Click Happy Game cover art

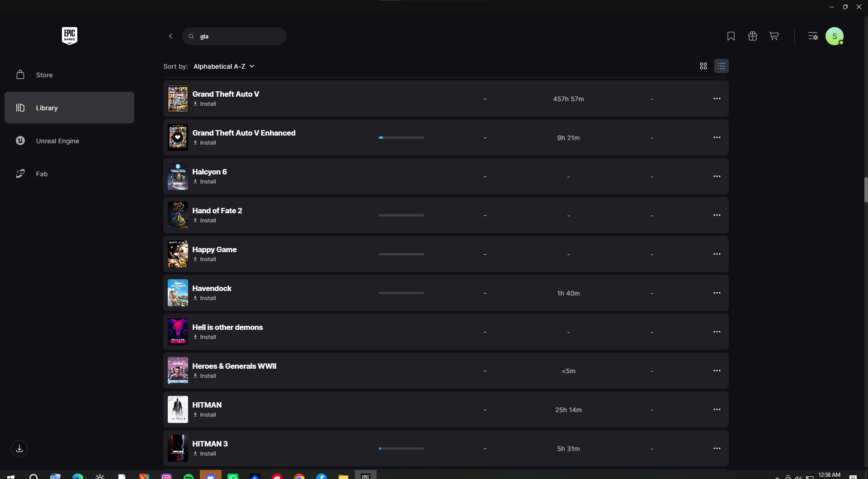pyautogui.click(x=178, y=254)
